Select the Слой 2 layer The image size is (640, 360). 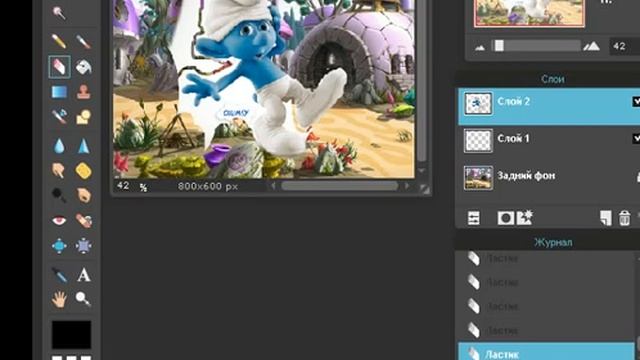(549, 106)
